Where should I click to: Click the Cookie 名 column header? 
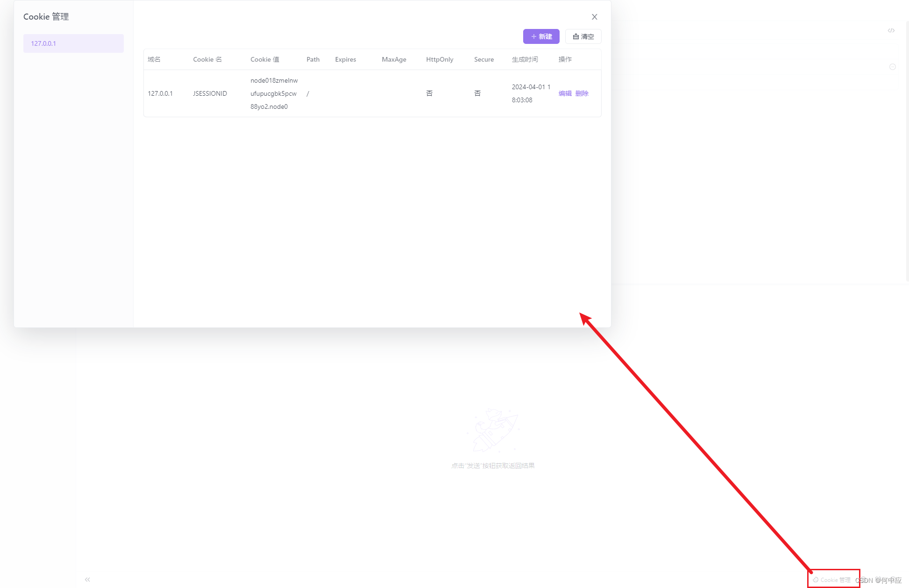[x=207, y=59]
